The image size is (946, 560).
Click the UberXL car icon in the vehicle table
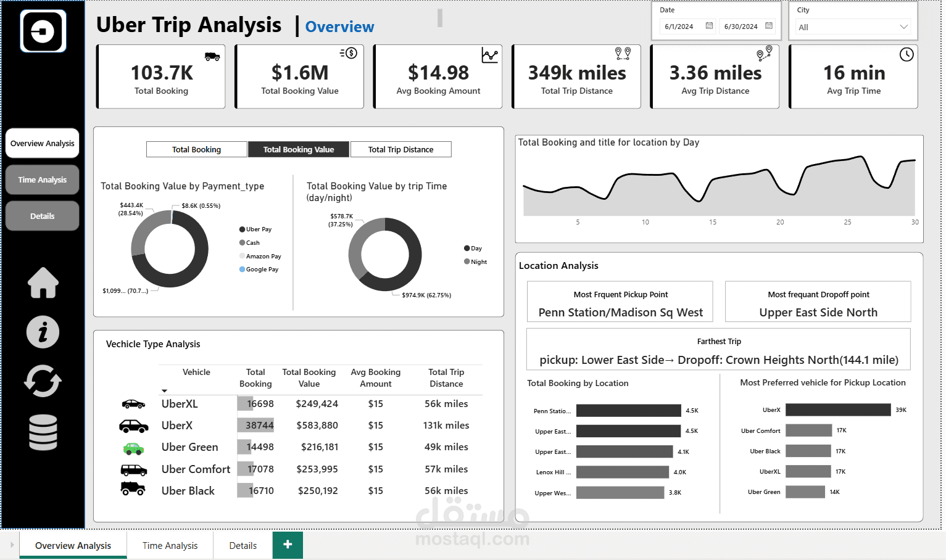point(133,404)
